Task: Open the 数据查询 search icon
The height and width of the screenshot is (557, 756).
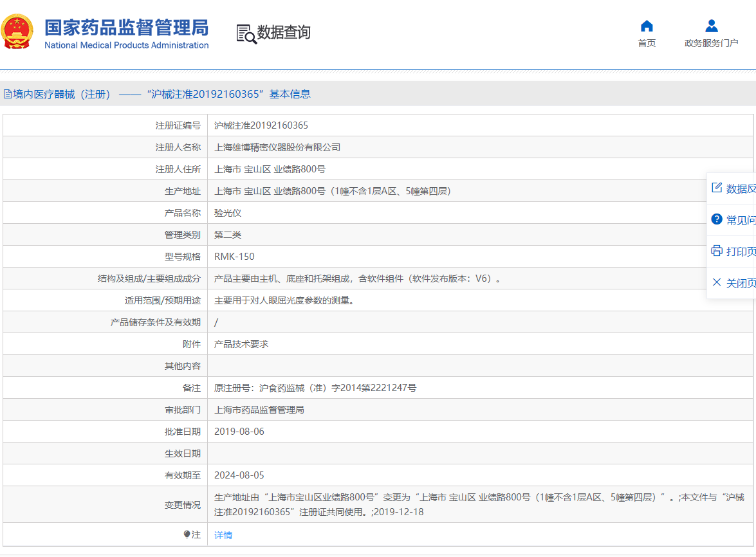Action: coord(246,33)
